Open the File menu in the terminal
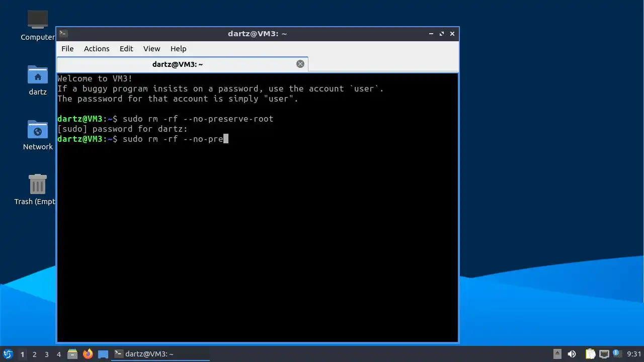 pyautogui.click(x=67, y=49)
